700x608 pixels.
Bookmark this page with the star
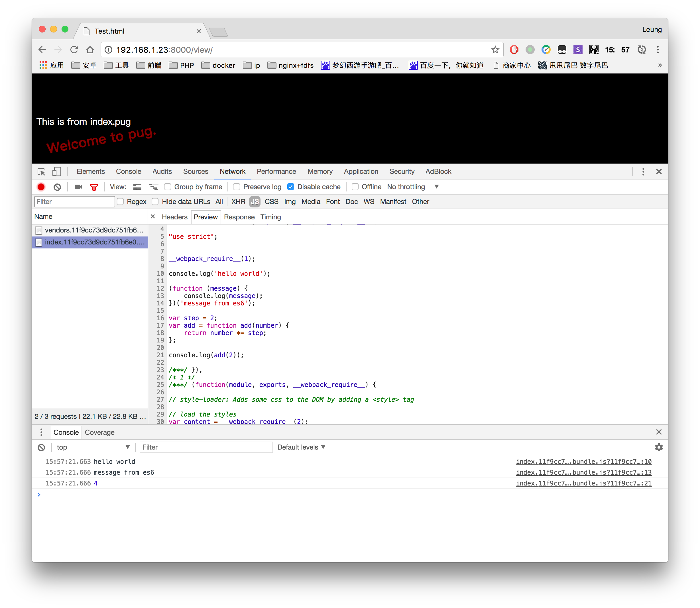(495, 50)
